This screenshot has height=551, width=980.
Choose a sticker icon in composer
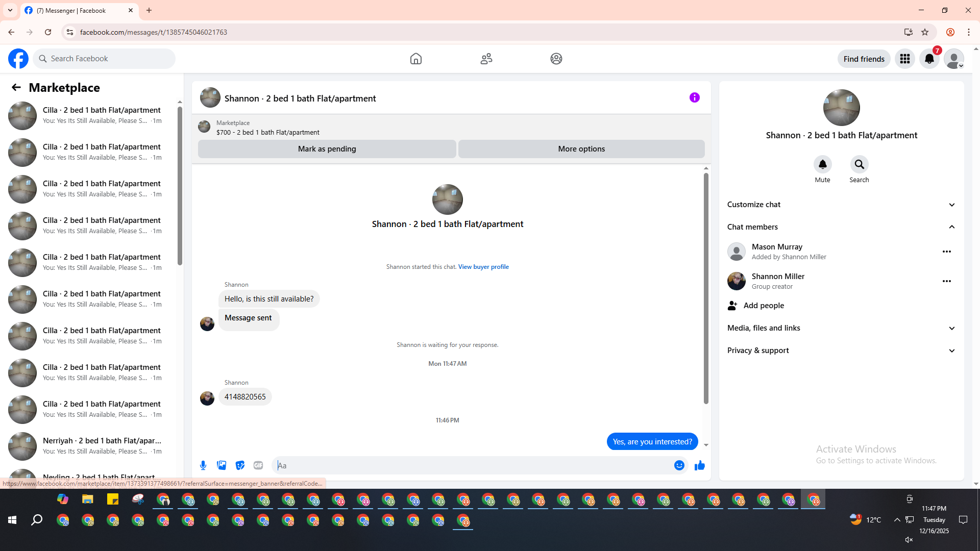tap(240, 465)
